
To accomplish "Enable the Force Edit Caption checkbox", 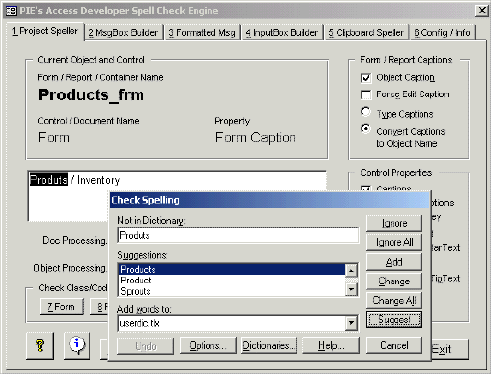I will click(x=366, y=95).
